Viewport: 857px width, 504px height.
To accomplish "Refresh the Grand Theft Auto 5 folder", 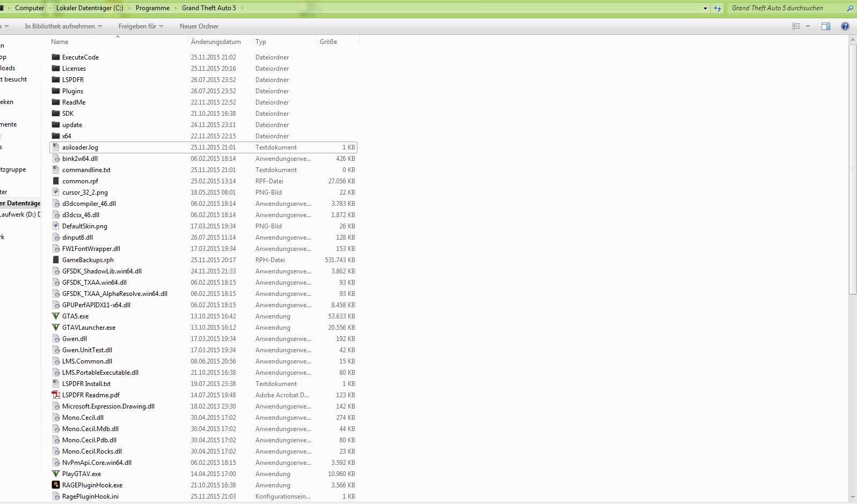I will pyautogui.click(x=717, y=8).
